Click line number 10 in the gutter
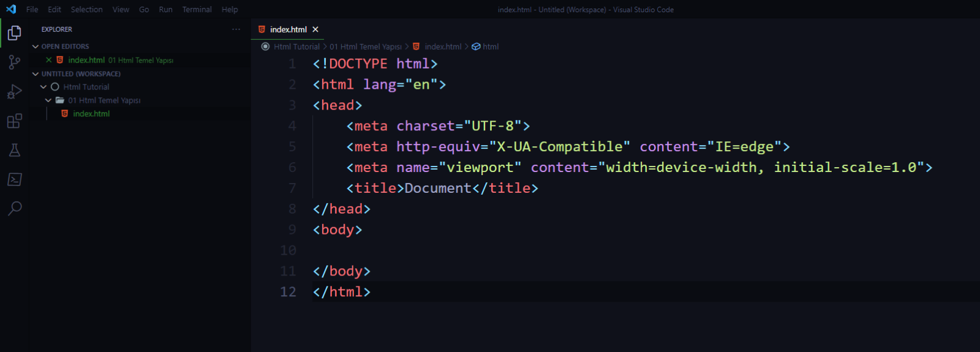The height and width of the screenshot is (352, 980). coord(288,250)
